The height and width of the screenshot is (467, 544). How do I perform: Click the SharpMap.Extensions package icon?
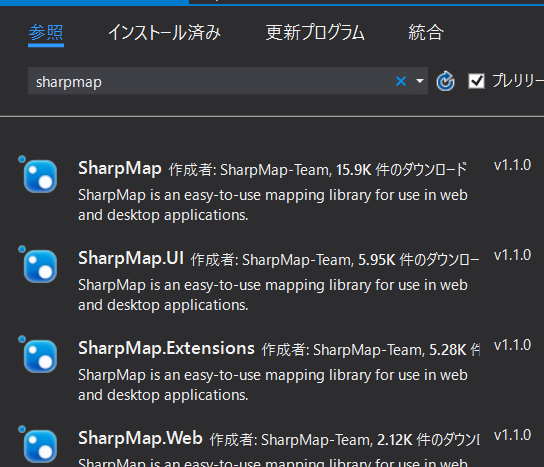click(40, 356)
